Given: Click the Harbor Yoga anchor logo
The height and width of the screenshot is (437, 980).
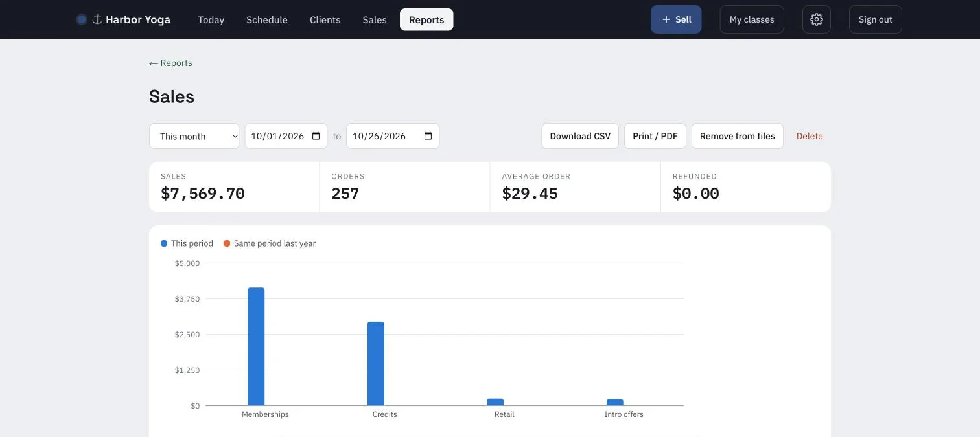Looking at the screenshot, I should tap(97, 19).
